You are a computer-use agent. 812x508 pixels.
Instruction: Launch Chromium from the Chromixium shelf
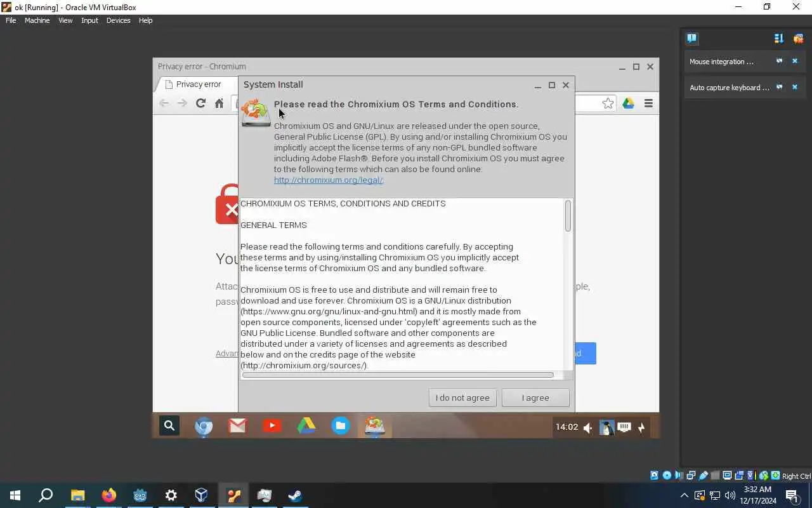coord(203,426)
